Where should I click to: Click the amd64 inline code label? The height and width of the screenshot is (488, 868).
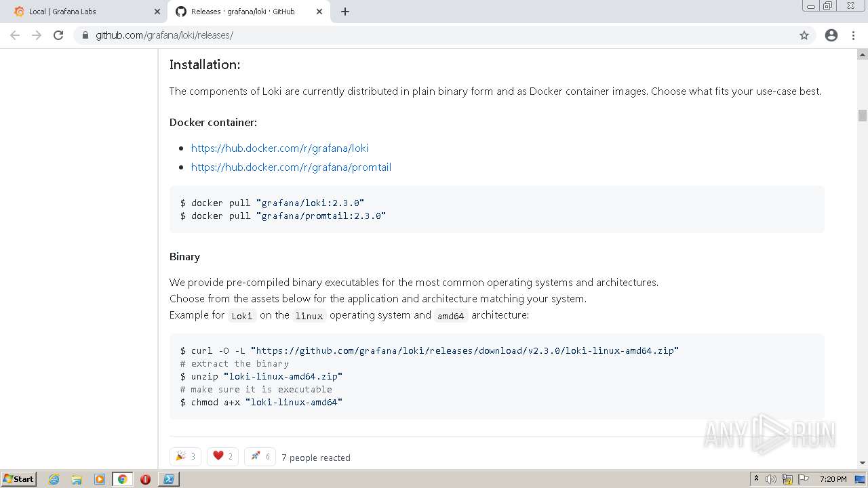[450, 316]
